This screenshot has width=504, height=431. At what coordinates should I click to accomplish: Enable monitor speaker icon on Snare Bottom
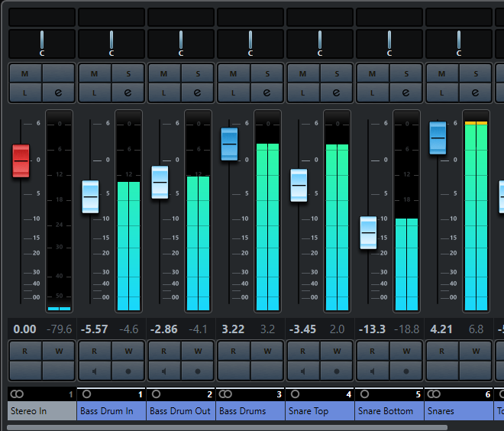(373, 371)
